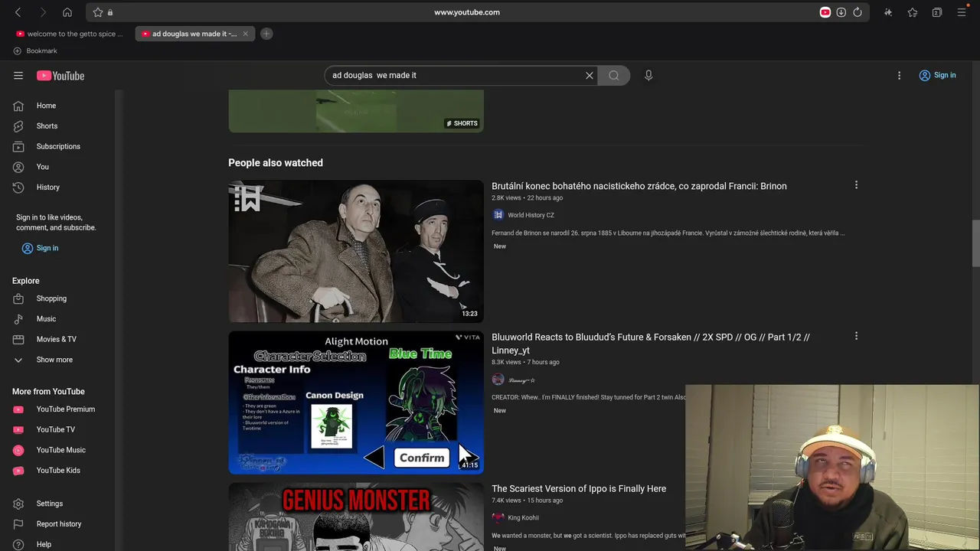The height and width of the screenshot is (551, 980).
Task: Open the browser extensions icon
Action: coord(888,12)
